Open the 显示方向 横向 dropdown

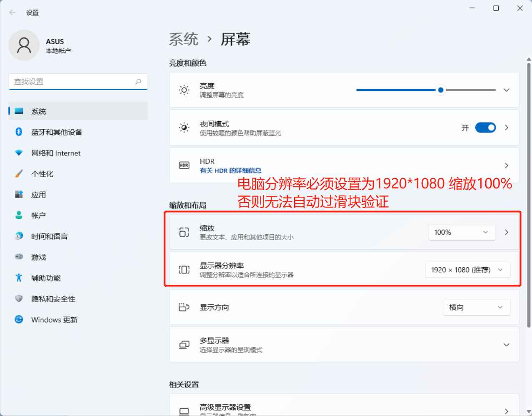tap(476, 307)
